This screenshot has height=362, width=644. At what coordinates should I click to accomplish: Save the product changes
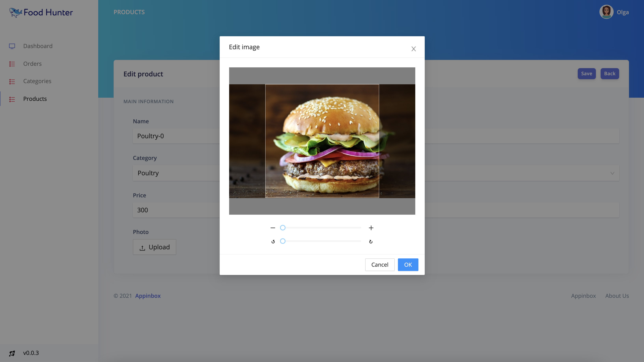click(x=586, y=73)
